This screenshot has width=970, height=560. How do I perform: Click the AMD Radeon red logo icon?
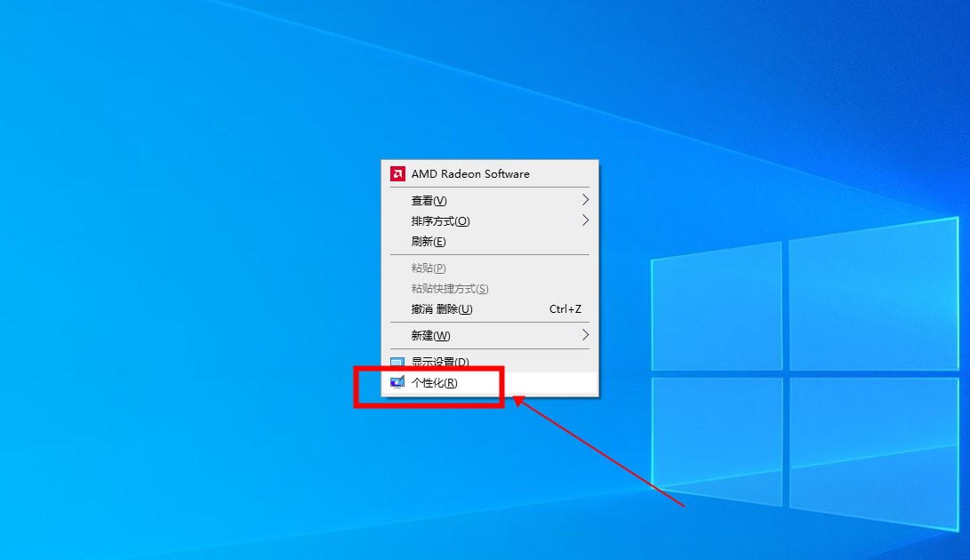click(x=397, y=174)
